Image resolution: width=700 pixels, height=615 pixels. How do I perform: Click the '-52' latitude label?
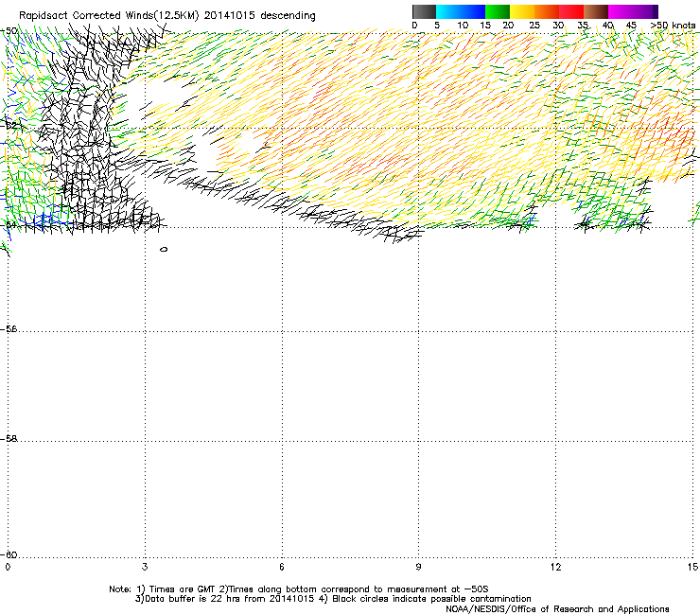click(9, 126)
